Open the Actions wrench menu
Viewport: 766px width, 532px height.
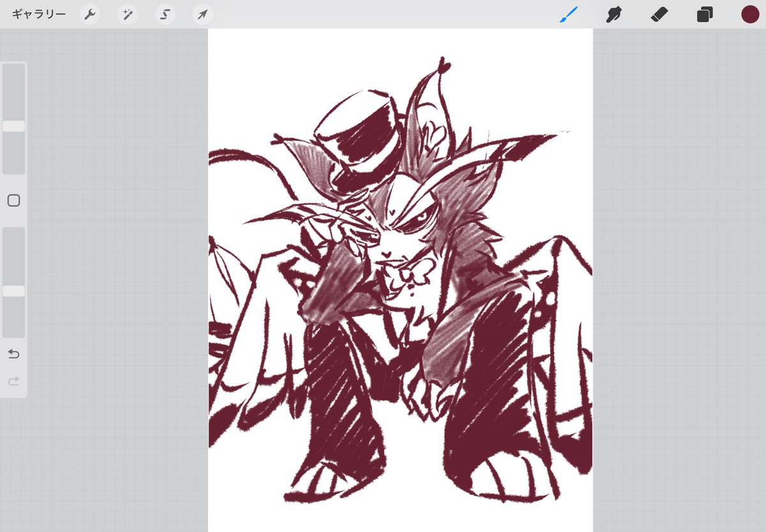click(x=90, y=14)
